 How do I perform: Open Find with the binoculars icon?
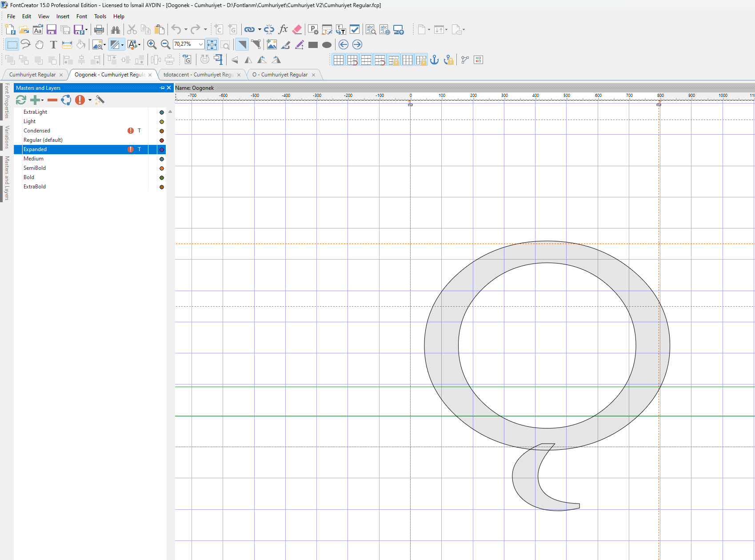click(x=116, y=30)
